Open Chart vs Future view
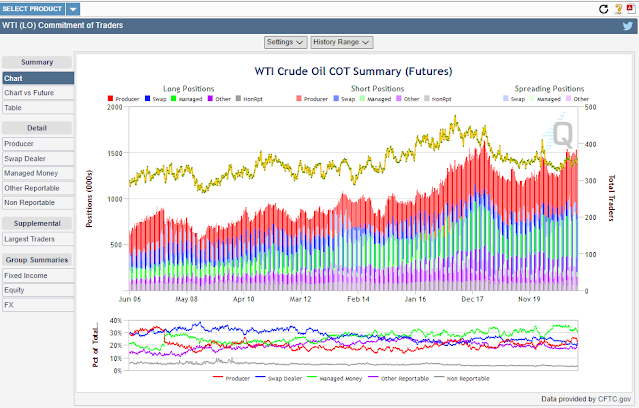The width and height of the screenshot is (639, 408). tap(38, 93)
